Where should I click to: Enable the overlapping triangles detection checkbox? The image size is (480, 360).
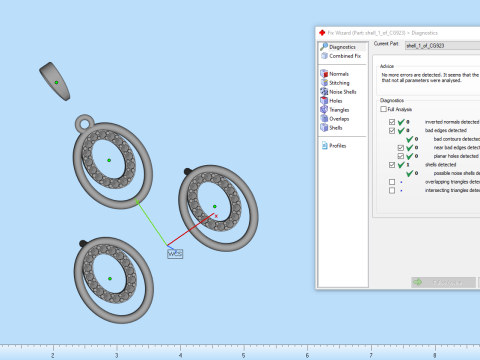click(392, 182)
